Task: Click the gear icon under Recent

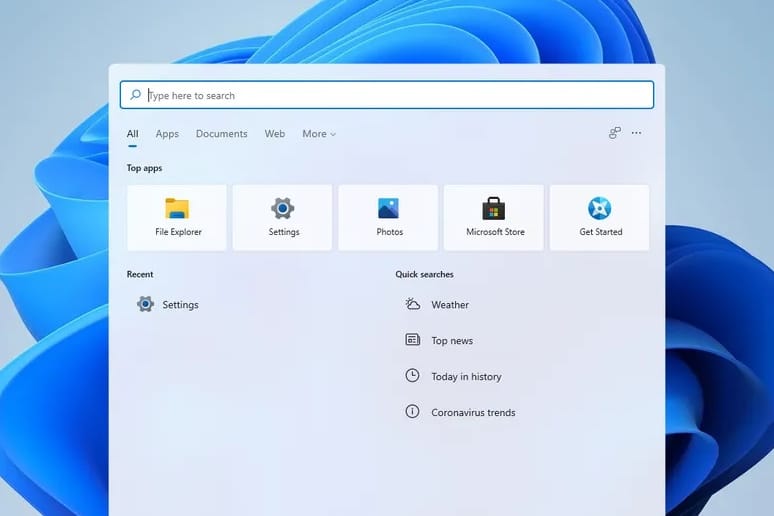Action: tap(146, 304)
